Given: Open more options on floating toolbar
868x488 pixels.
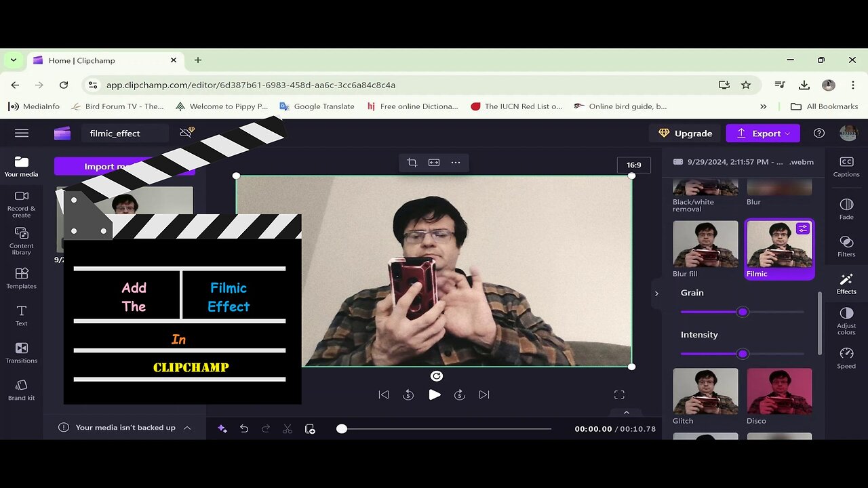Looking at the screenshot, I should [x=456, y=162].
